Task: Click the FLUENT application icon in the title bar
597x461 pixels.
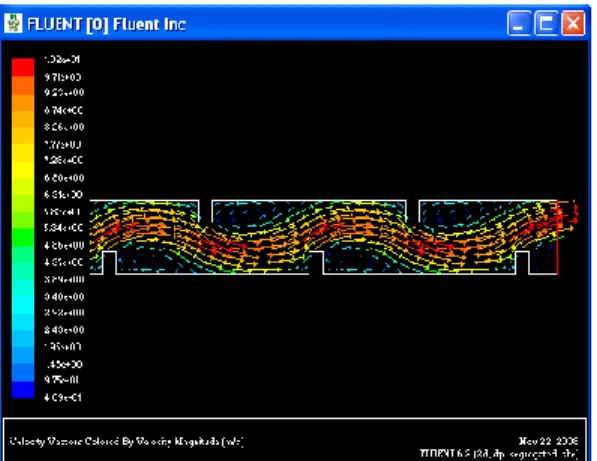Action: point(13,23)
